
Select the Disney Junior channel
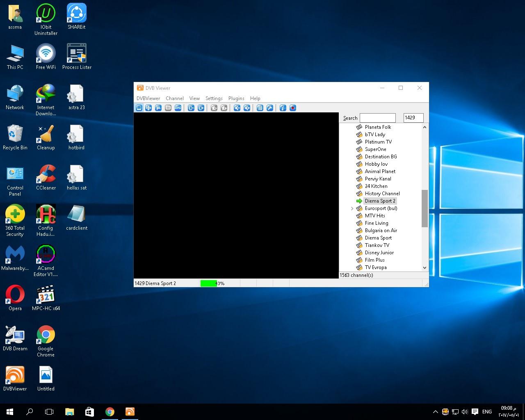point(379,253)
